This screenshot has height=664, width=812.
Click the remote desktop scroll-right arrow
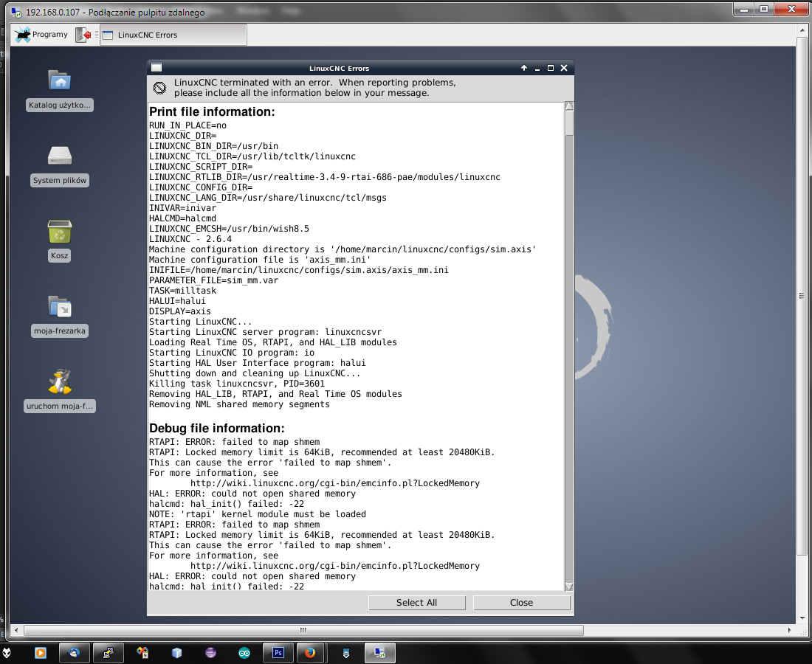pos(789,630)
